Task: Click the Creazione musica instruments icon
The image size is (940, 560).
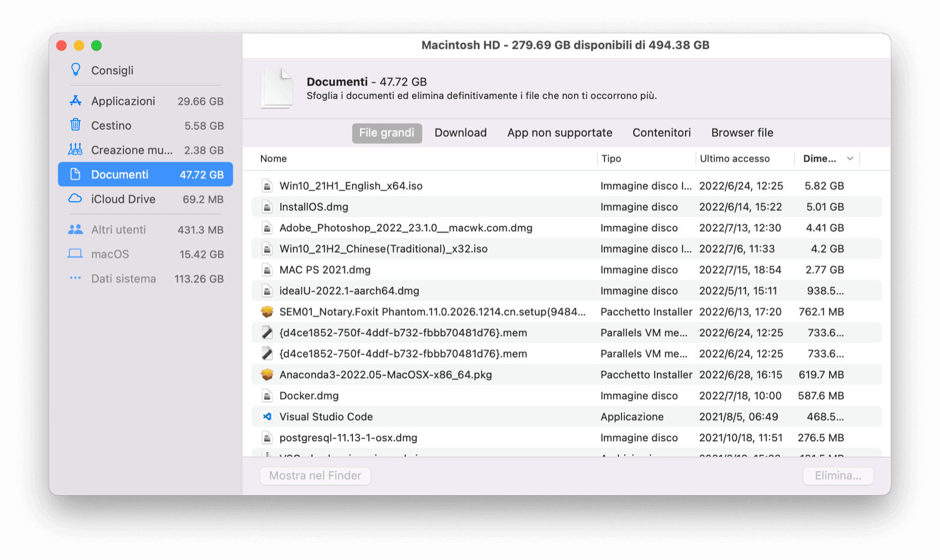Action: 75,150
